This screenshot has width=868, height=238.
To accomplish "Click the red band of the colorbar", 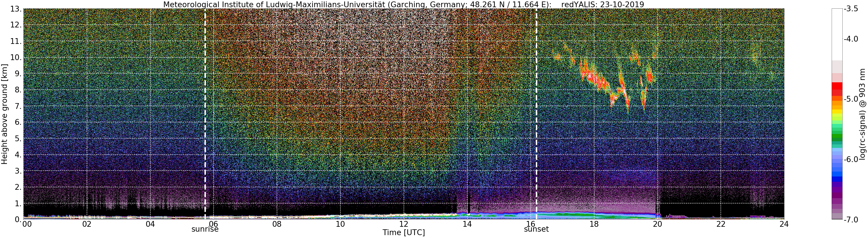I will [837, 89].
